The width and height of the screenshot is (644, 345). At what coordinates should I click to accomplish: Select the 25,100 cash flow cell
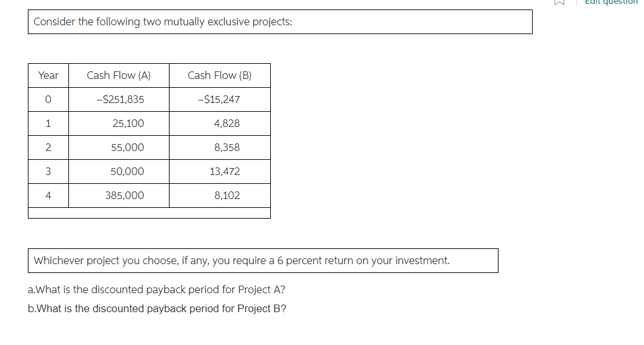tap(119, 123)
